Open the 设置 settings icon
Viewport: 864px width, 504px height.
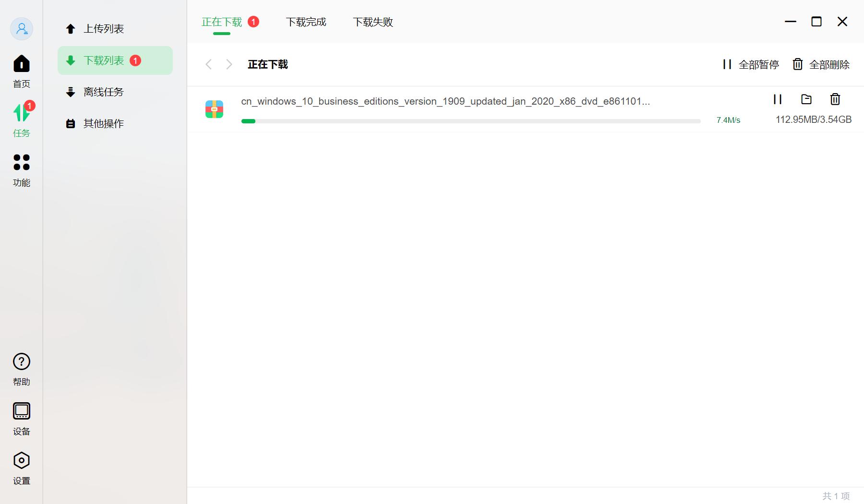pos(21,467)
